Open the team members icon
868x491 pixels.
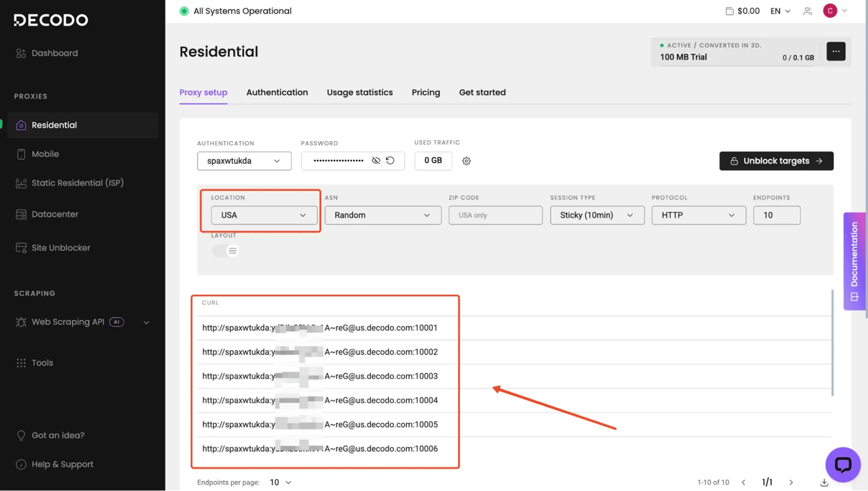click(x=808, y=11)
